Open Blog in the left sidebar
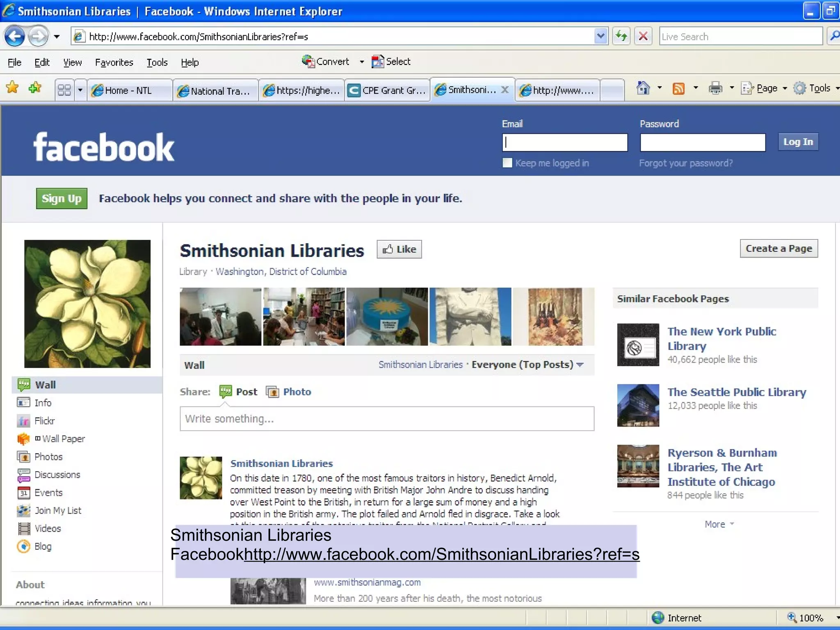The image size is (840, 630). pyautogui.click(x=43, y=546)
